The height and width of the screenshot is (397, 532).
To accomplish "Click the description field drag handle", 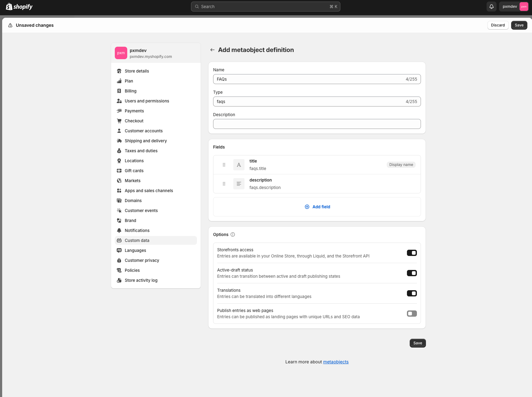I will (224, 184).
